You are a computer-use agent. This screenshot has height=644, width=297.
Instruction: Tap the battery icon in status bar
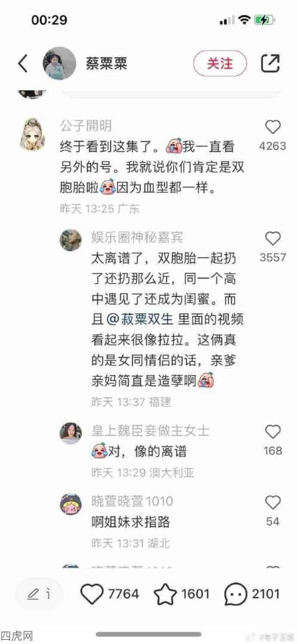pos(264,20)
